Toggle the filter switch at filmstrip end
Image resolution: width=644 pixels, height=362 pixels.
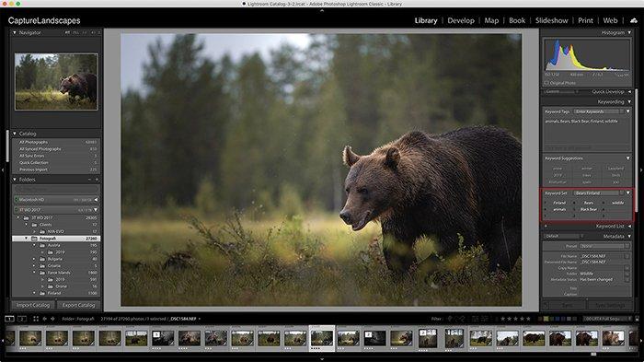click(x=637, y=319)
